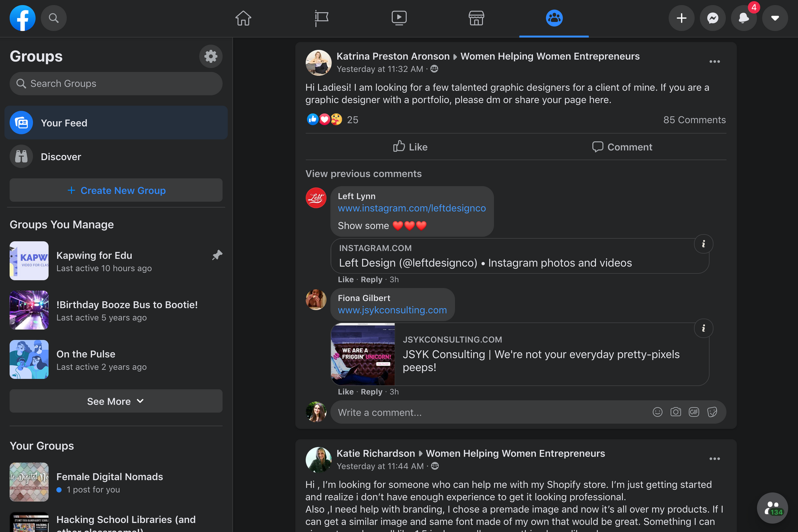Open the Watch video tab icon
Viewport: 798px width, 532px height.
pos(399,18)
